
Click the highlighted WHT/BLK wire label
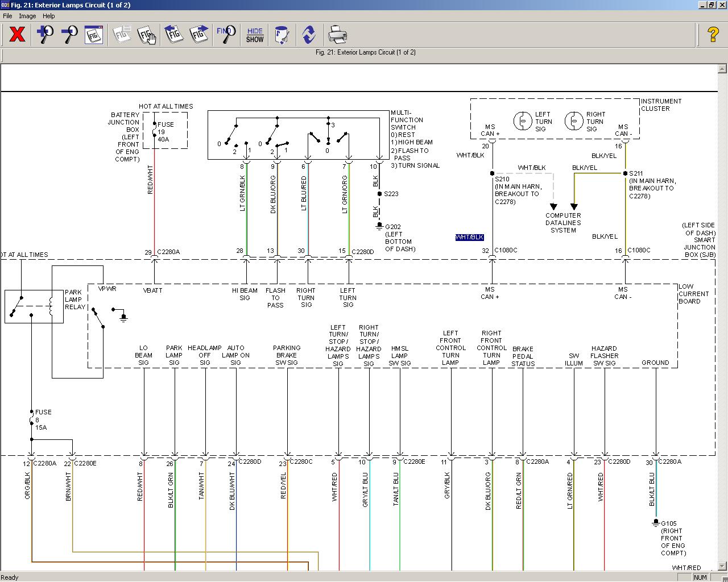[469, 237]
